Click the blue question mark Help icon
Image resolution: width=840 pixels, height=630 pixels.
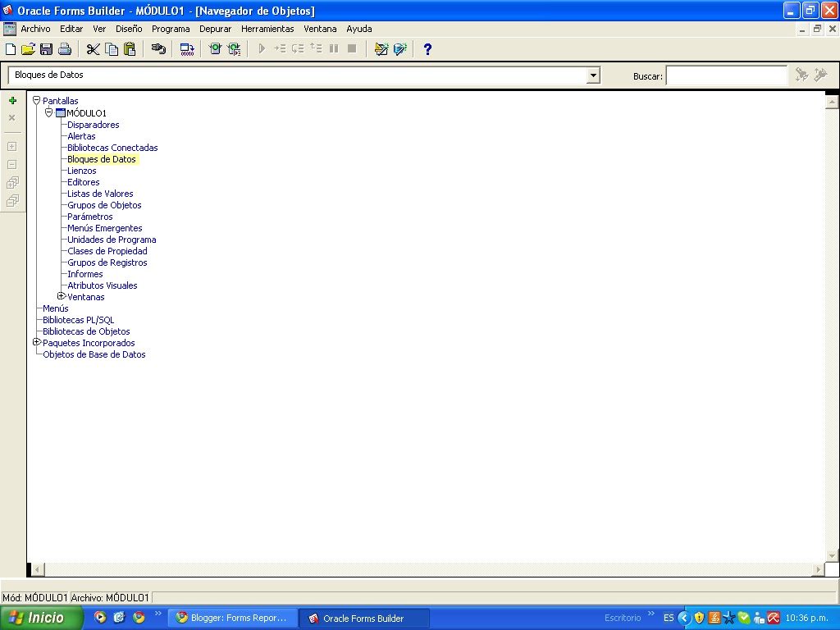pyautogui.click(x=427, y=49)
